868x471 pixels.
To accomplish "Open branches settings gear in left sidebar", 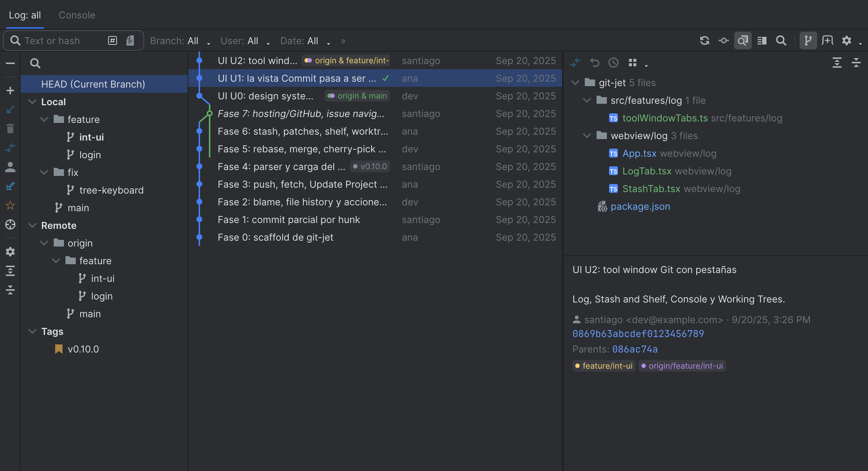I will click(10, 252).
